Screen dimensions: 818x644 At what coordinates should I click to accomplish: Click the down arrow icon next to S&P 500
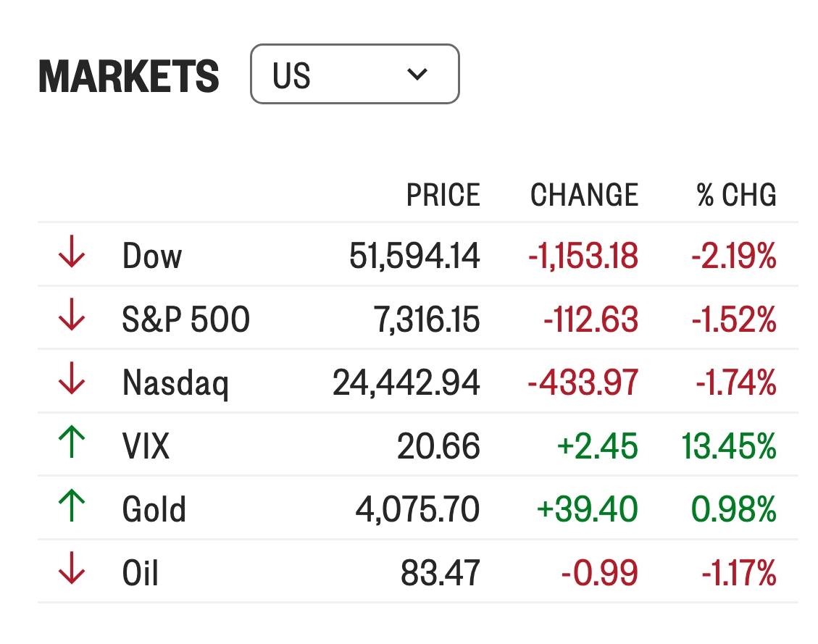point(72,314)
